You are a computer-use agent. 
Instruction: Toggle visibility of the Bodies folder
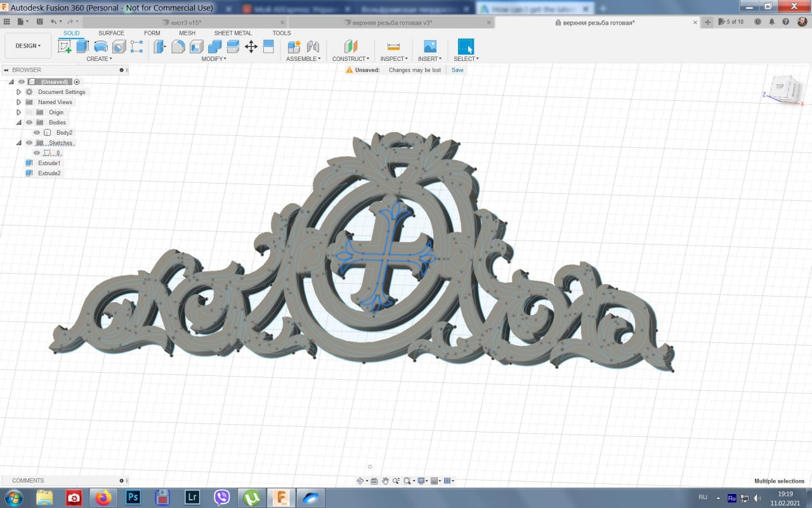tap(29, 123)
